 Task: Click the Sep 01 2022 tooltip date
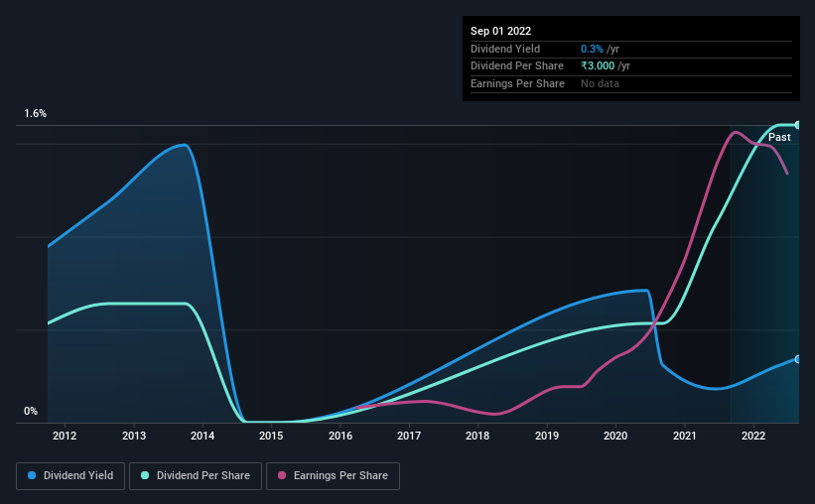click(x=500, y=31)
